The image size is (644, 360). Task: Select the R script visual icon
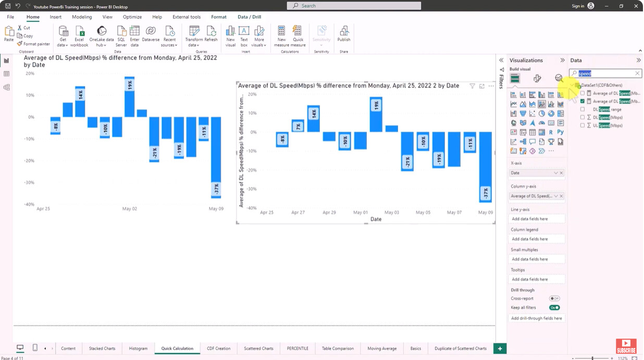tap(550, 132)
